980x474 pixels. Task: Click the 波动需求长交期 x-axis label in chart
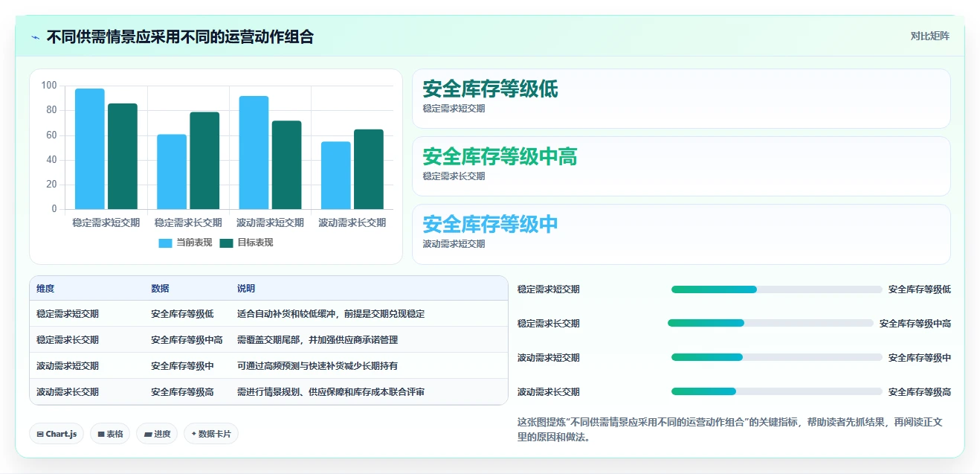click(352, 222)
